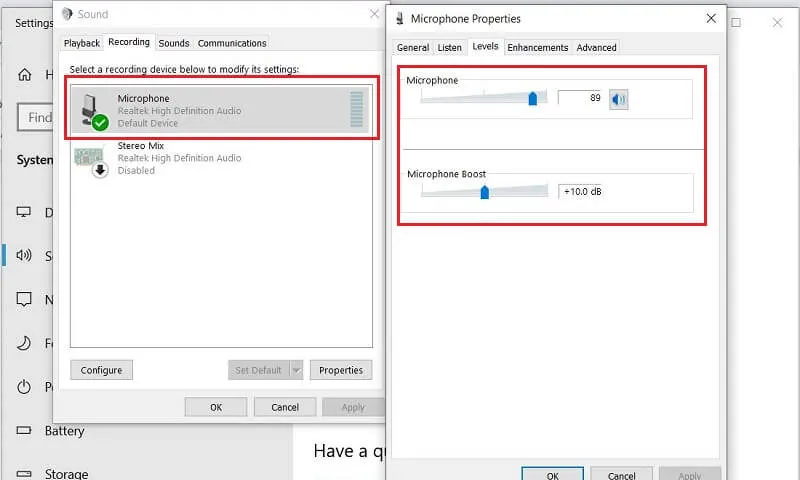Click the Microphone Boost slider handle
The width and height of the screenshot is (800, 480).
point(485,191)
